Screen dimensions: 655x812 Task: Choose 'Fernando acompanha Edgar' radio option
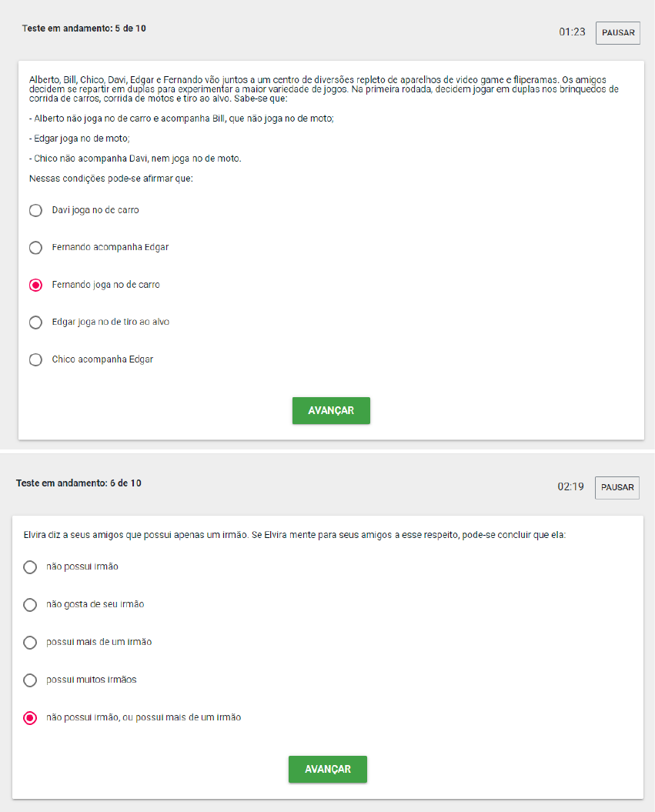35,248
